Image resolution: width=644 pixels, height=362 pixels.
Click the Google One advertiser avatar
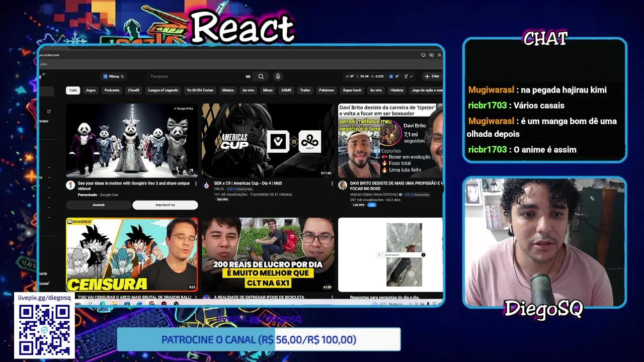(x=70, y=185)
